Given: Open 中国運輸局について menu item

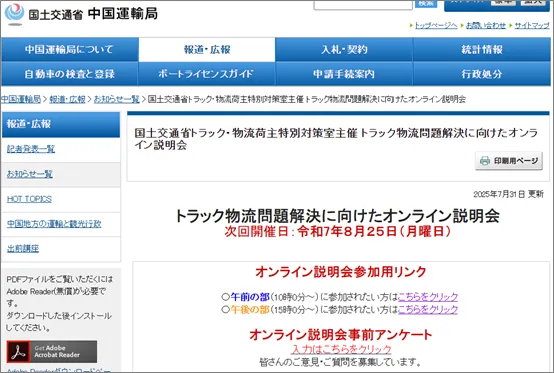Looking at the screenshot, I should click(x=70, y=49).
